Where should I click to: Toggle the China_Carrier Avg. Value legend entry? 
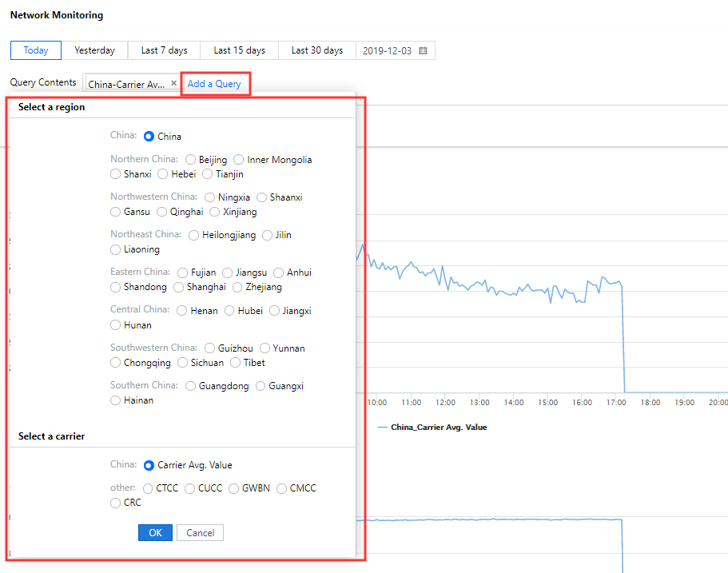pyautogui.click(x=438, y=427)
